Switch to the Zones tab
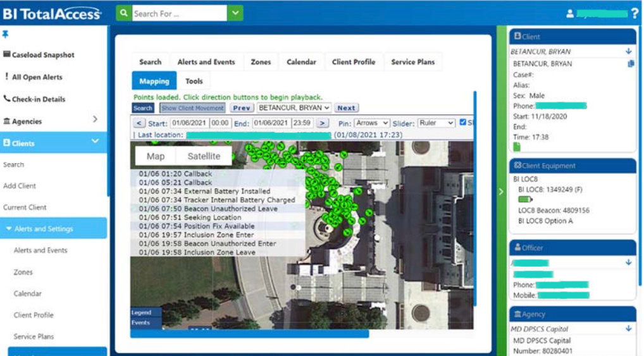 click(261, 62)
